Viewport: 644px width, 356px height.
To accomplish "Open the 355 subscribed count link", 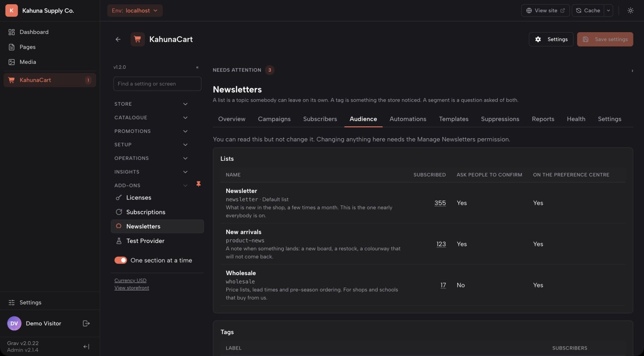I will click(x=440, y=203).
